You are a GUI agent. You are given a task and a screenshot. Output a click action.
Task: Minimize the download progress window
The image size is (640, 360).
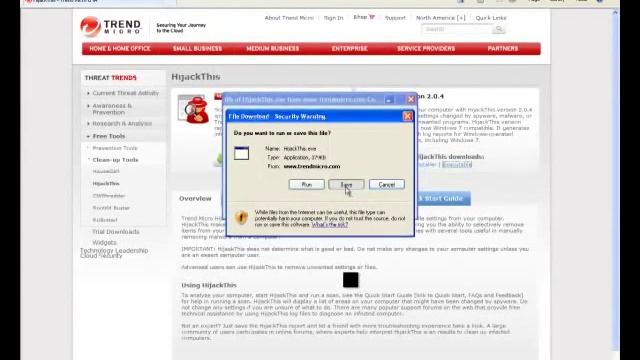(x=389, y=99)
